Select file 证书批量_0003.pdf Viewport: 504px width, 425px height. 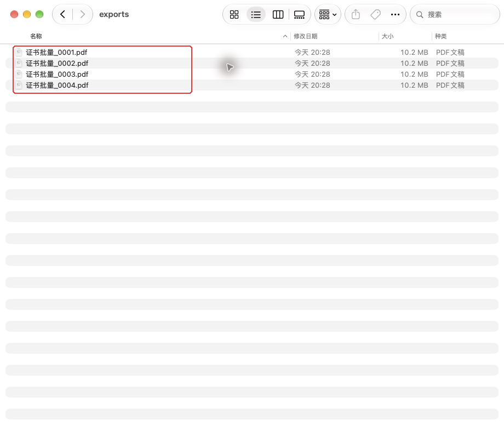[251, 74]
